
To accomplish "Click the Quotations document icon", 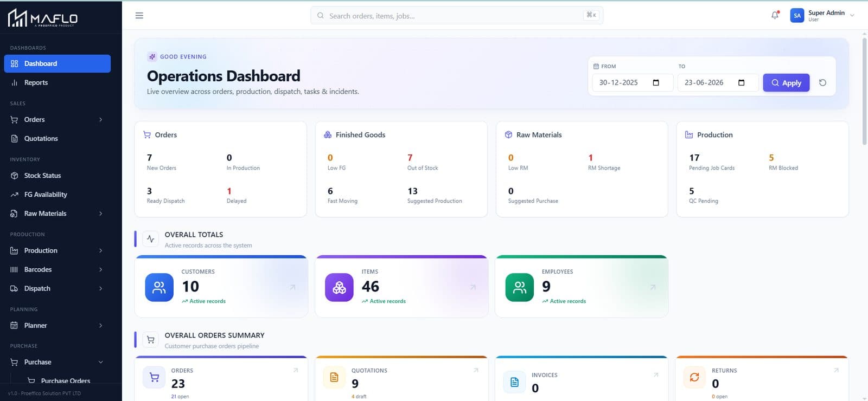I will (x=334, y=377).
